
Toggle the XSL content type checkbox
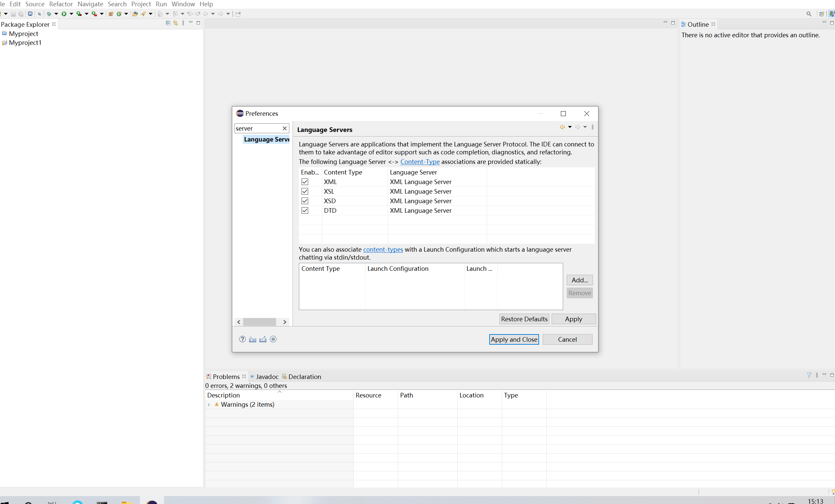pyautogui.click(x=304, y=191)
